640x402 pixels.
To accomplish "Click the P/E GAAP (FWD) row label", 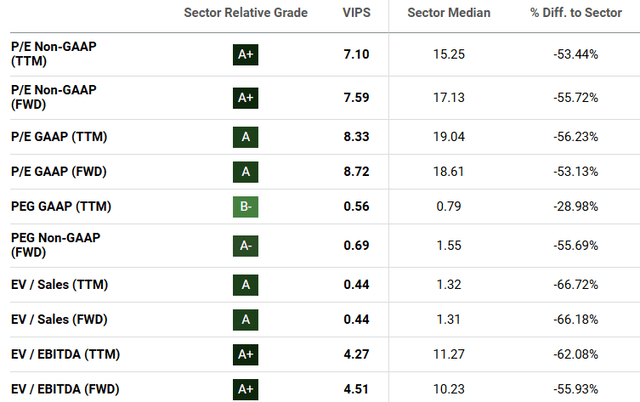I will click(60, 172).
